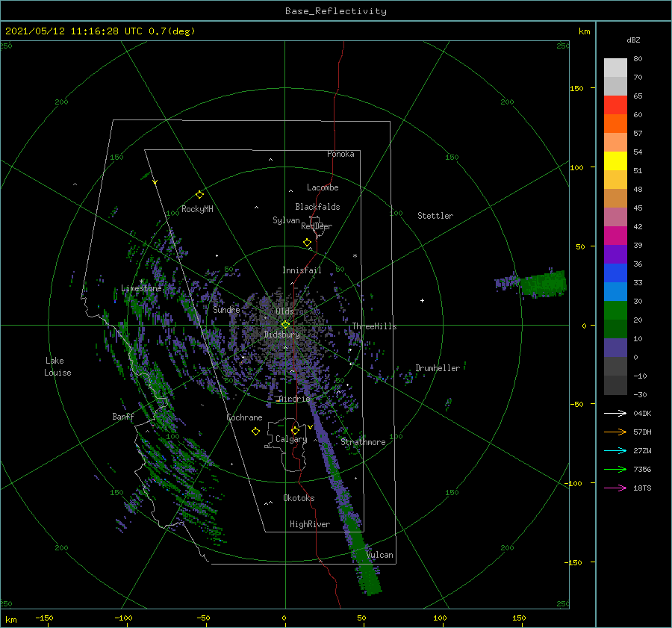
Task: Pick the green 20-30 dBZ swatch
Action: 615,311
